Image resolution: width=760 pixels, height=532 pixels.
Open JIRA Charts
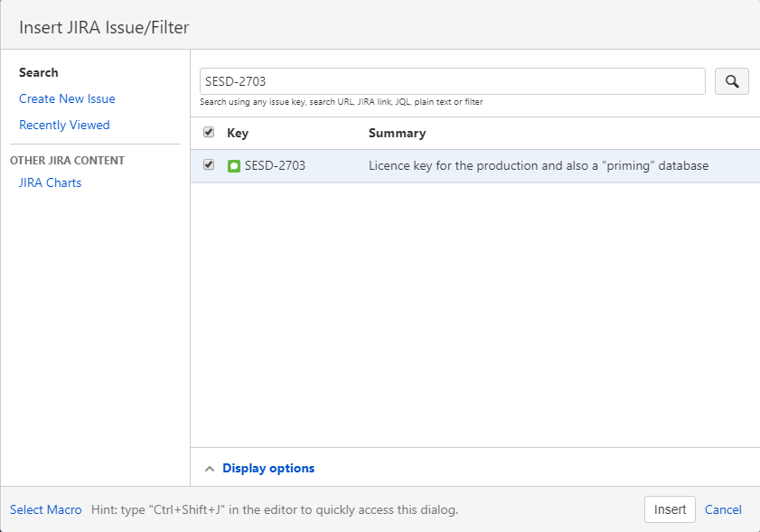click(50, 182)
